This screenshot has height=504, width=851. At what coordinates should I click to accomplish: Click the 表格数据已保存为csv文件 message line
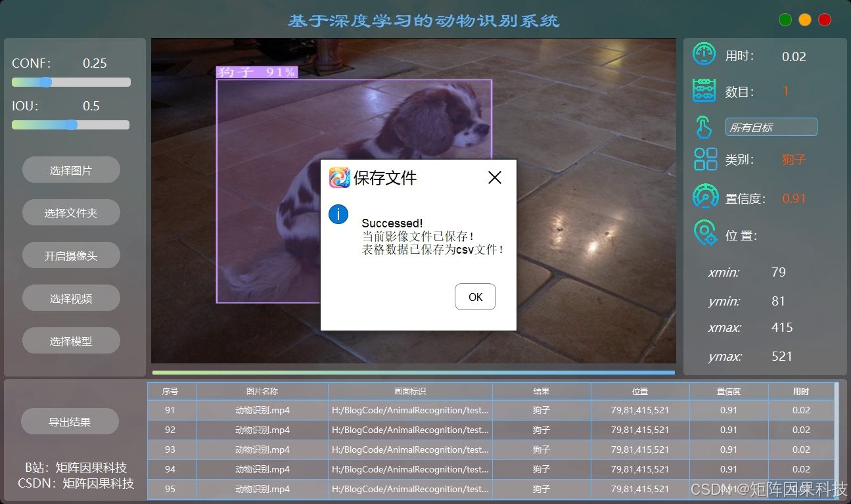tap(433, 250)
